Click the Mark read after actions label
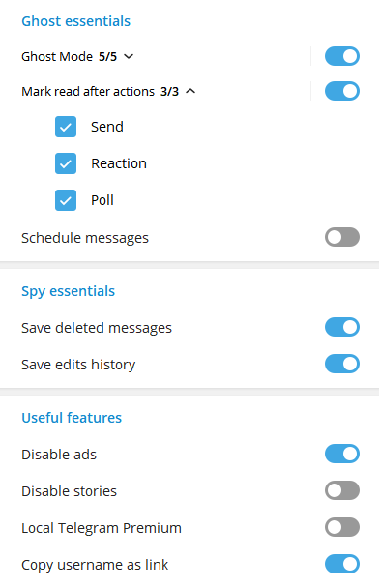This screenshot has width=379, height=588. pos(88,92)
